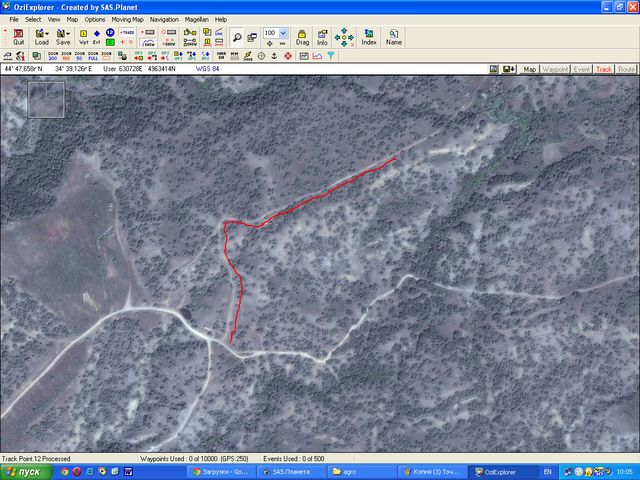Click the Windows Start button
640x480 pixels.
(x=22, y=471)
